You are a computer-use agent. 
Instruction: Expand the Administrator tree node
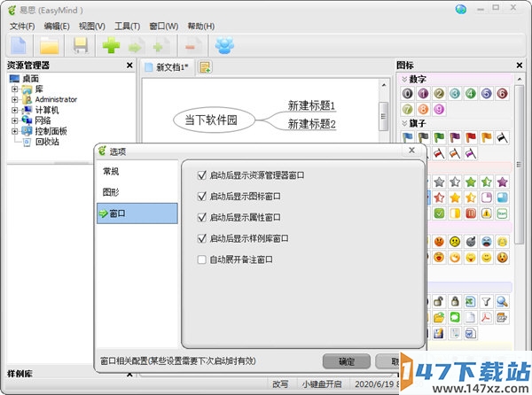pyautogui.click(x=15, y=100)
